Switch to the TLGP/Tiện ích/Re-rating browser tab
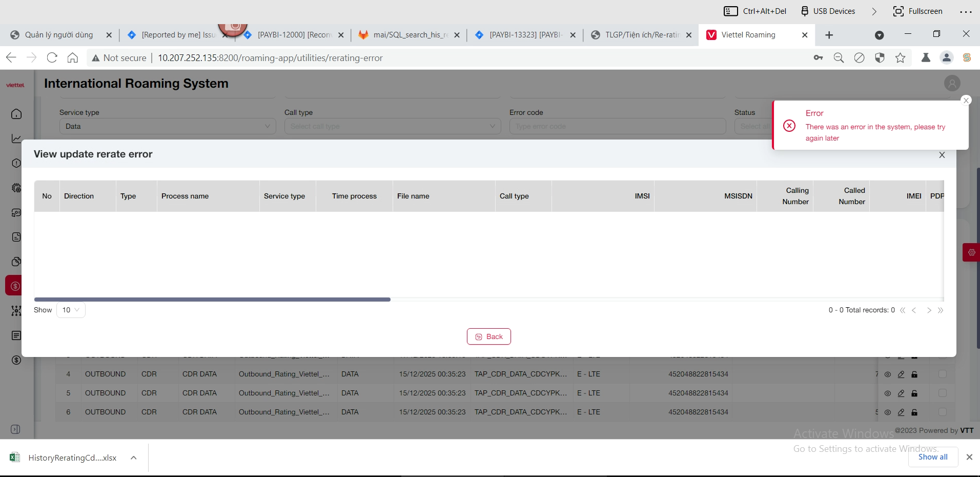Screen dimensions: 980x477 coord(641,35)
